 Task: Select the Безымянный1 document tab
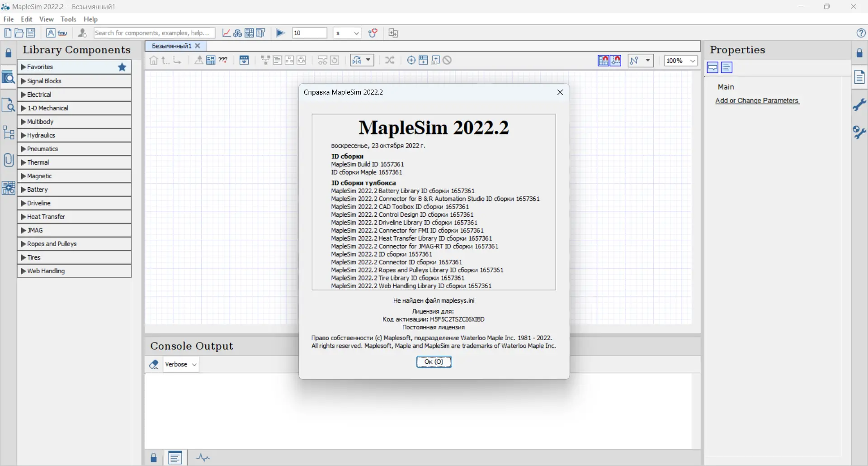coord(172,46)
